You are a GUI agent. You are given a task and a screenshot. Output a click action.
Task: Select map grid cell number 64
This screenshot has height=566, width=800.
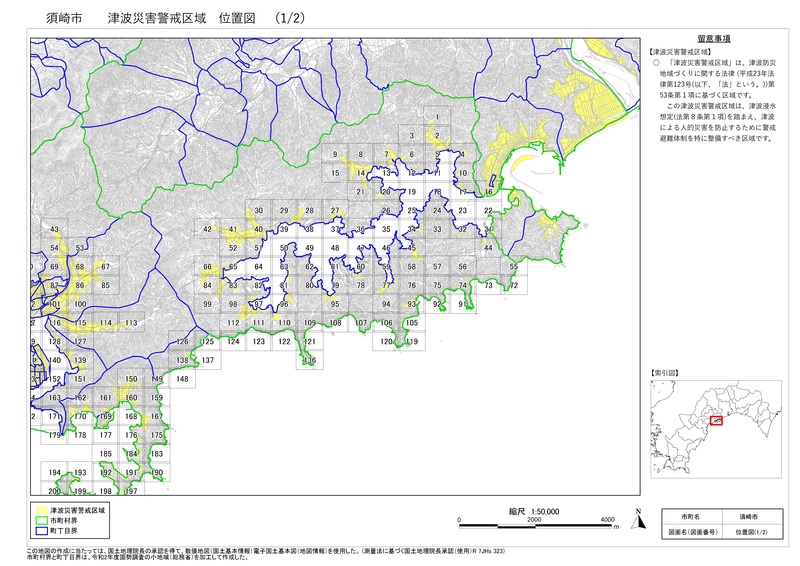258,267
